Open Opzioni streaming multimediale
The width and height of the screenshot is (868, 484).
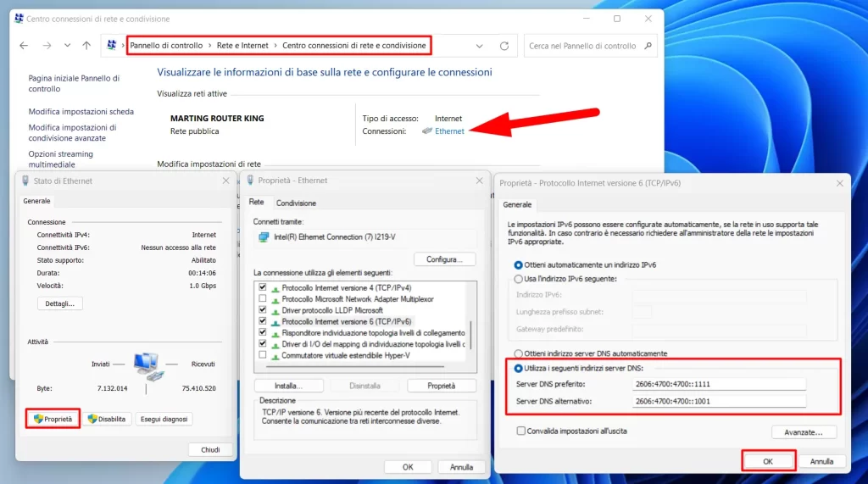click(x=61, y=159)
